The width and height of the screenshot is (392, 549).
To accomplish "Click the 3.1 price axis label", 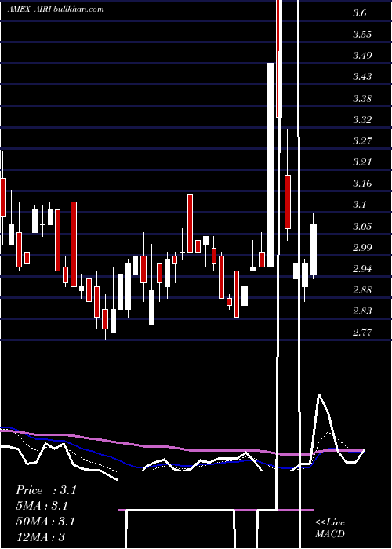I will pos(360,205).
